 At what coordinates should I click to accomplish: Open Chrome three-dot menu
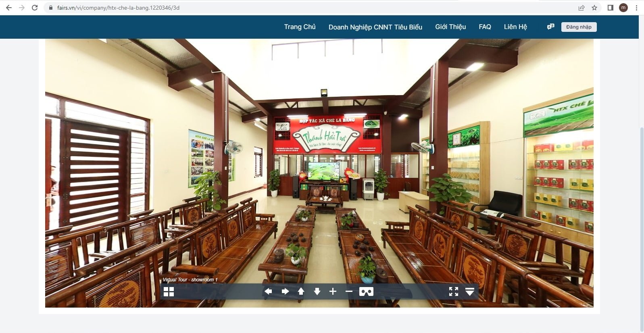tap(636, 8)
